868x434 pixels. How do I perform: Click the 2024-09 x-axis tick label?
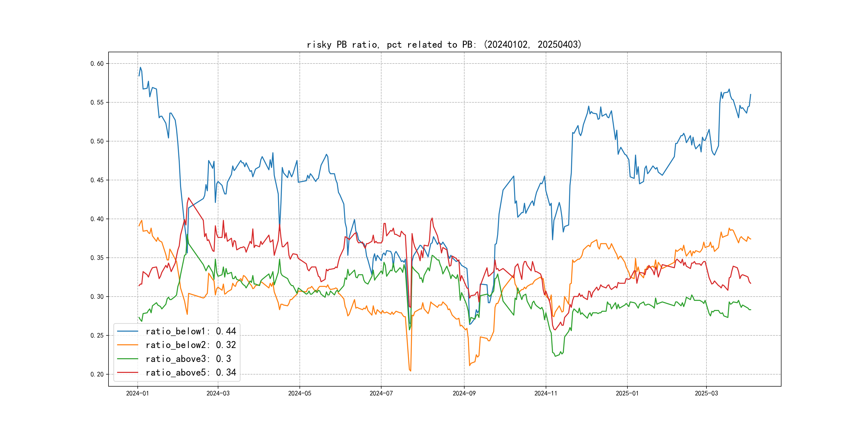point(464,393)
